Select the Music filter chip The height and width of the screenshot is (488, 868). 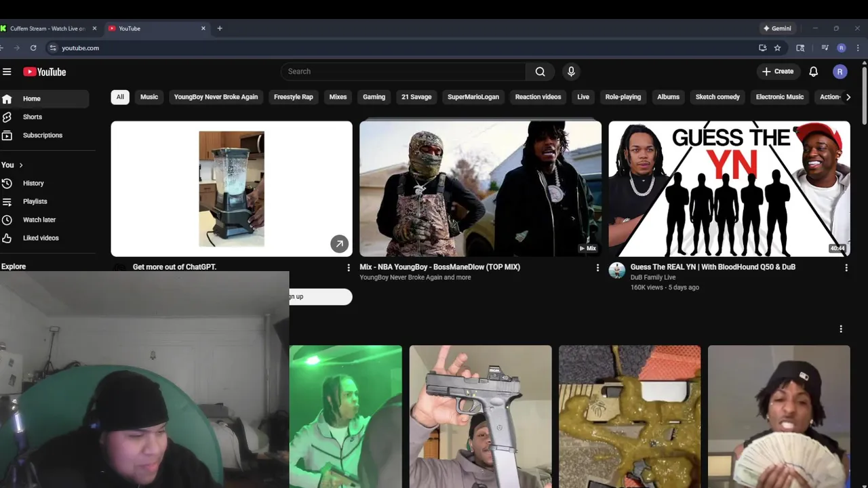(149, 97)
